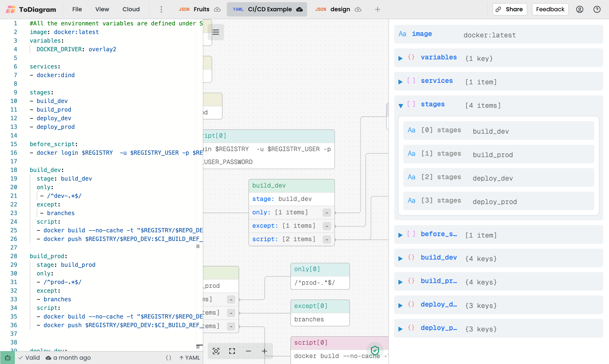Add a new document tab with plus
This screenshot has height=364, width=609.
[377, 9]
